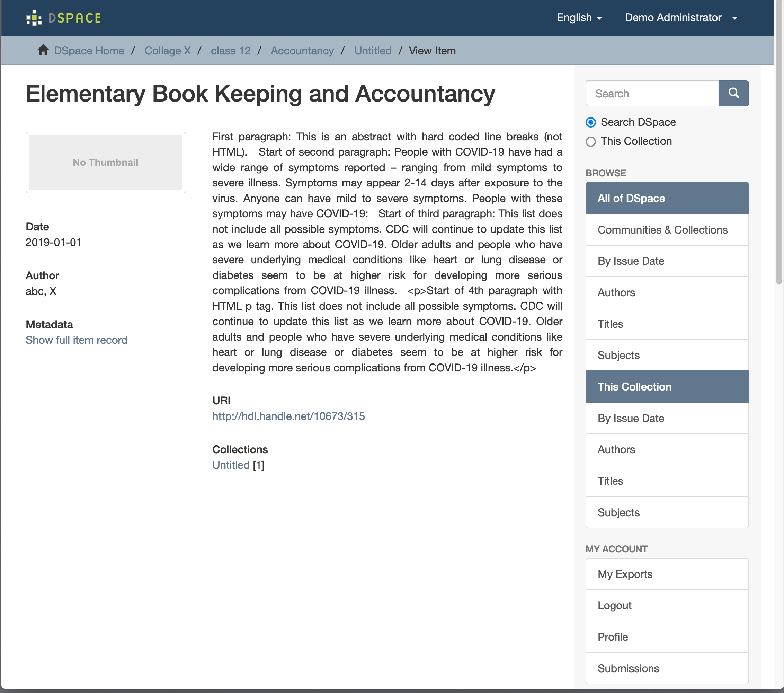The height and width of the screenshot is (693, 784).
Task: Open the English language dropdown
Action: coord(579,18)
